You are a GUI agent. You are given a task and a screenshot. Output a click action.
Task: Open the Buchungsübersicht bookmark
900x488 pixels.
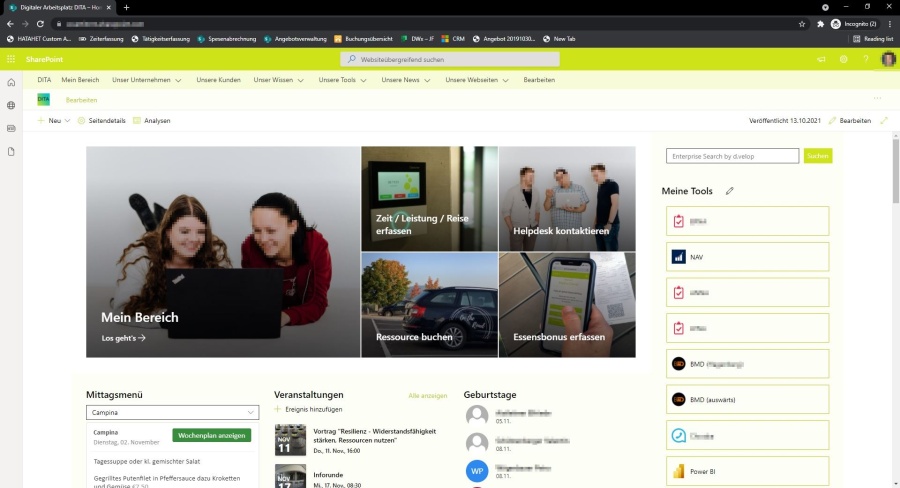(363, 39)
